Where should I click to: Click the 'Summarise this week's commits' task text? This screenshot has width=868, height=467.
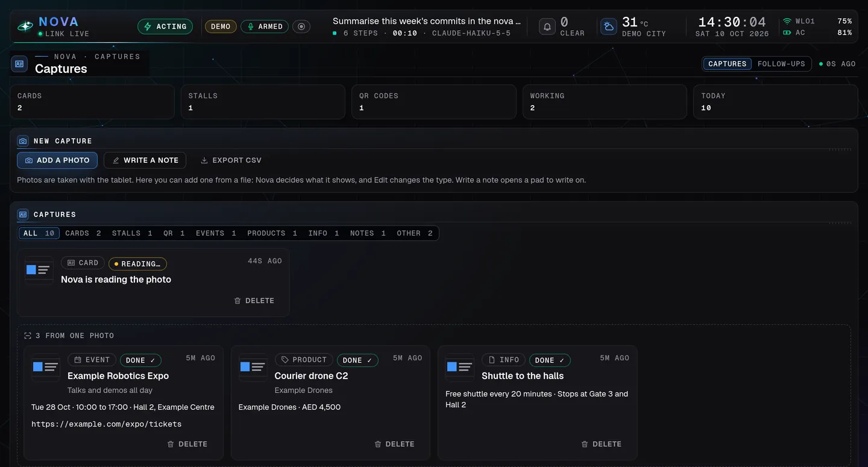(427, 21)
